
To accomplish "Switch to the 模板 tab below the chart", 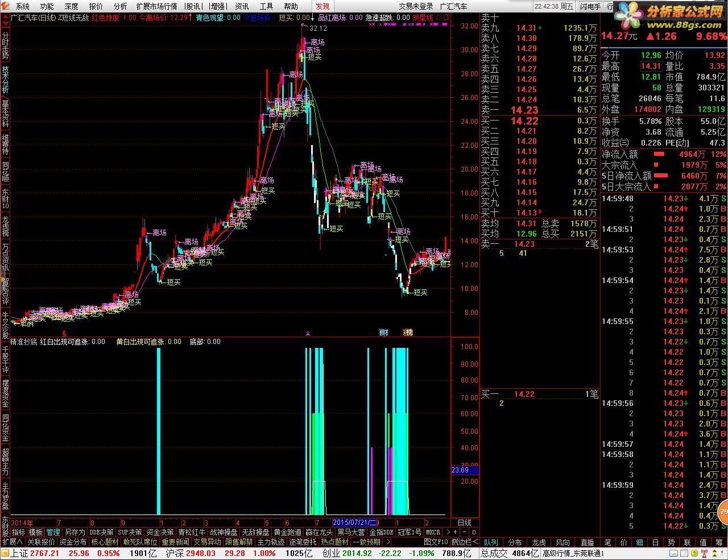I will pos(36,533).
